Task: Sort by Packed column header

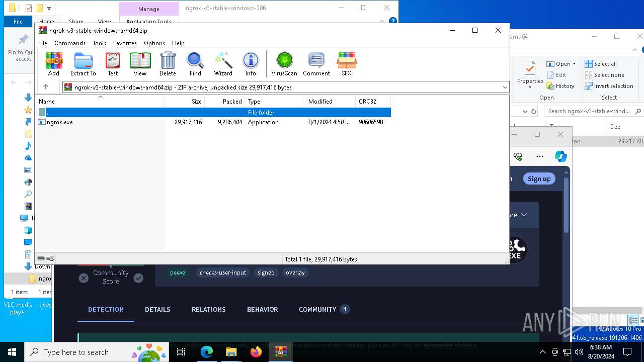Action: (x=225, y=102)
